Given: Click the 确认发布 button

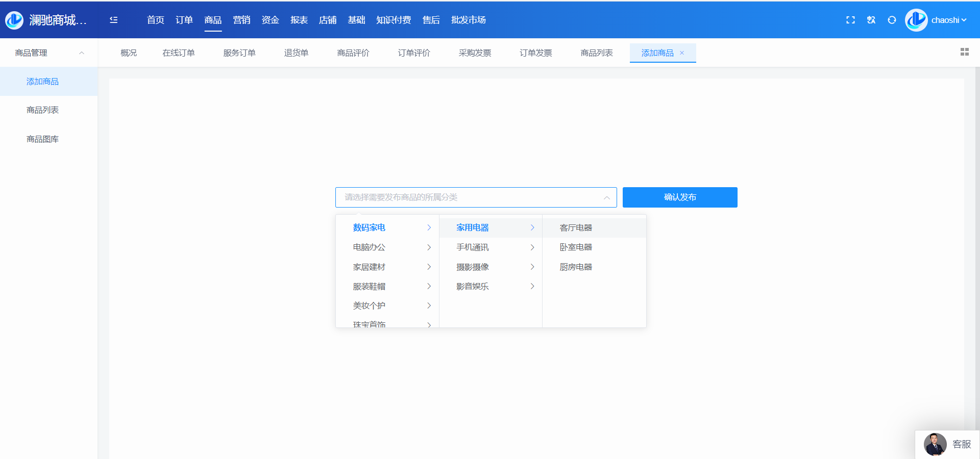Looking at the screenshot, I should (679, 197).
